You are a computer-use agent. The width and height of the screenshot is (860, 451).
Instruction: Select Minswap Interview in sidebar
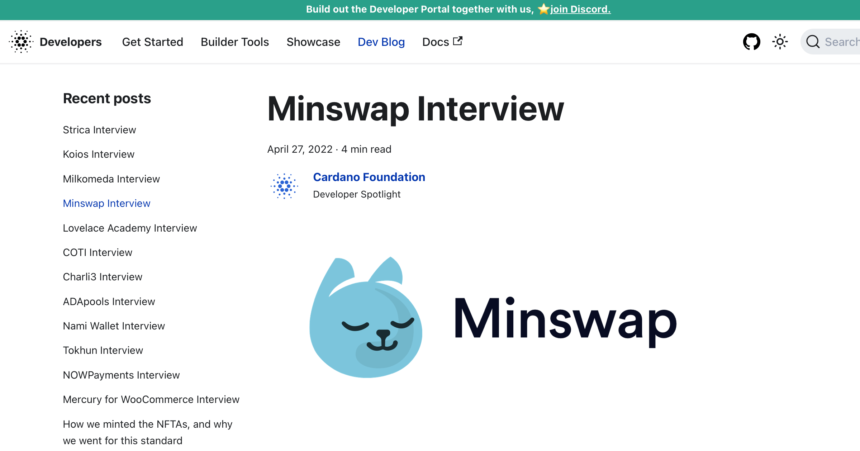[x=106, y=204]
